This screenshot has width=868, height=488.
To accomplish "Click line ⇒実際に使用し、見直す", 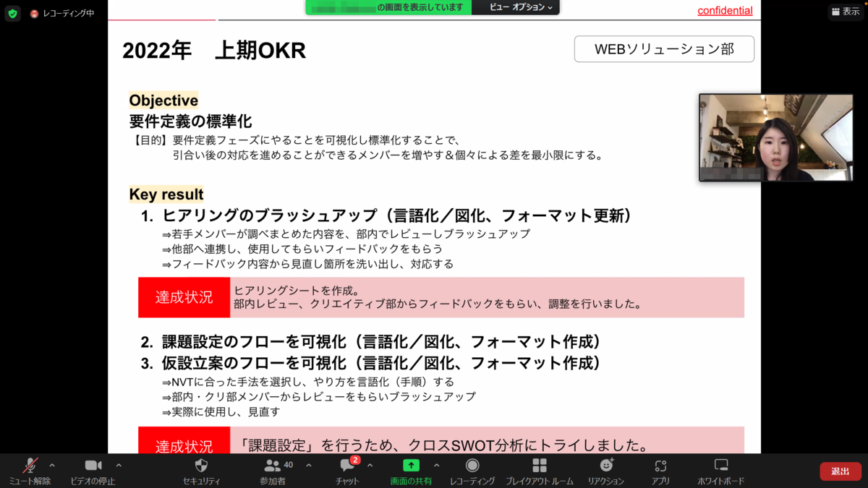I will pos(221,412).
